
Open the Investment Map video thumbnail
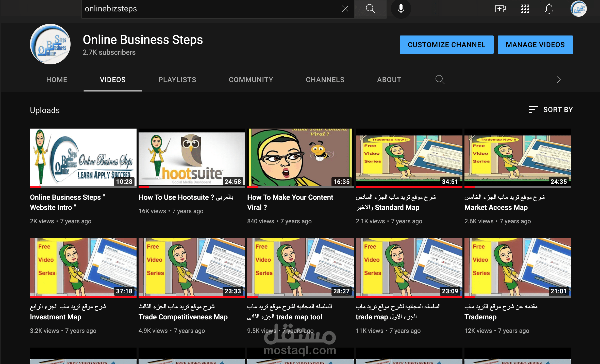coord(83,267)
